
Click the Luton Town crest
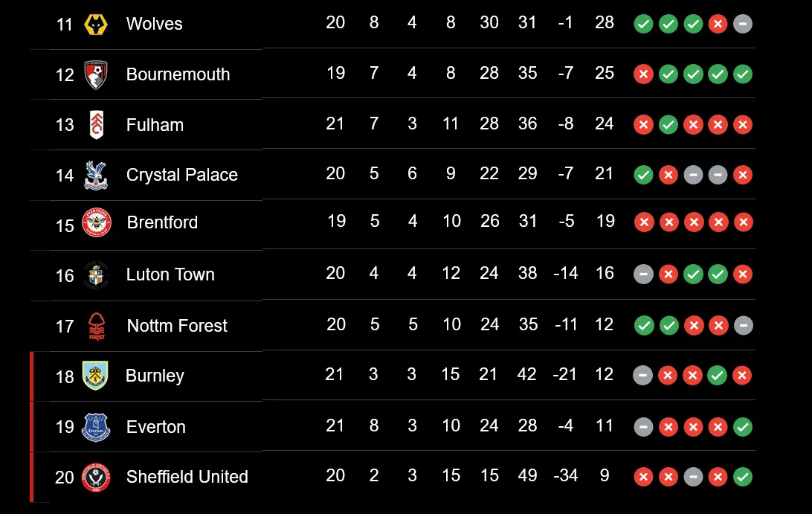[96, 275]
